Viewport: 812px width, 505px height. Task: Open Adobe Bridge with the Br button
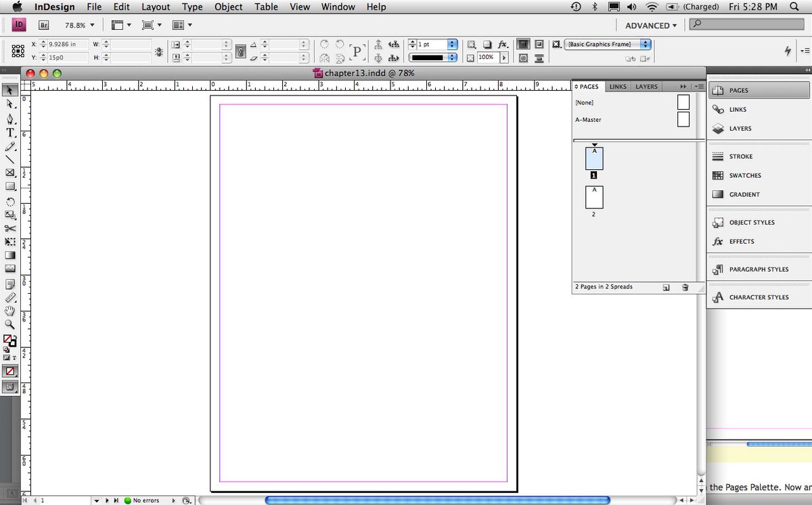[45, 25]
